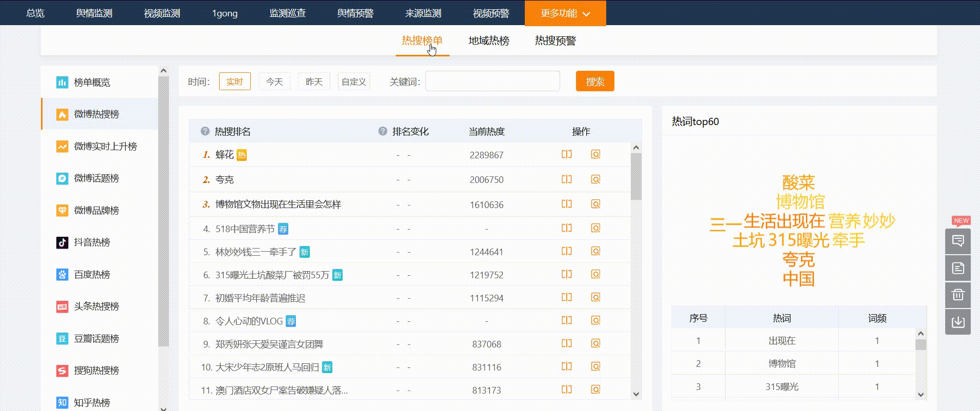Viewport: 980px width, 411px height.
Task: Click heat value 2289867
Action: [486, 155]
